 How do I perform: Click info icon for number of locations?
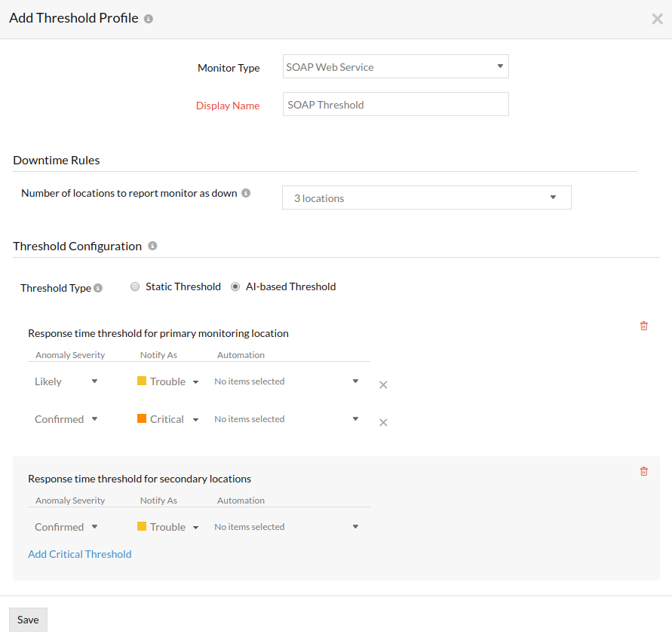pos(246,193)
